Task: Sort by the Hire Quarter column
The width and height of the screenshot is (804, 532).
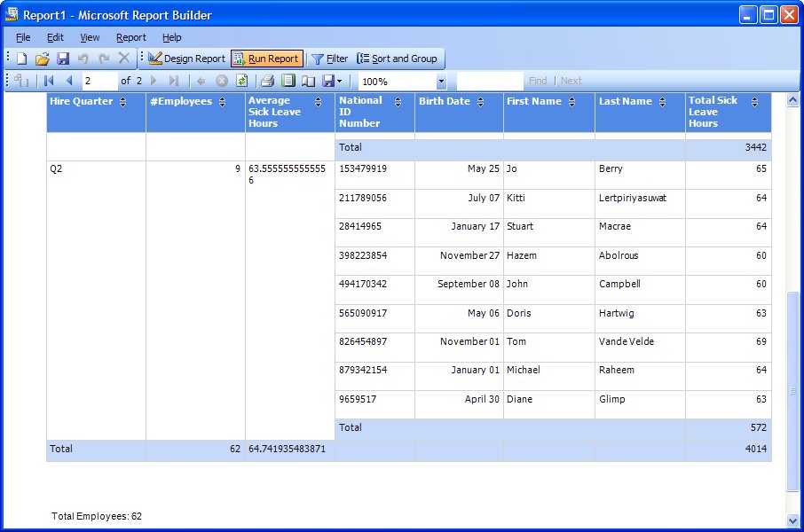Action: coord(122,102)
